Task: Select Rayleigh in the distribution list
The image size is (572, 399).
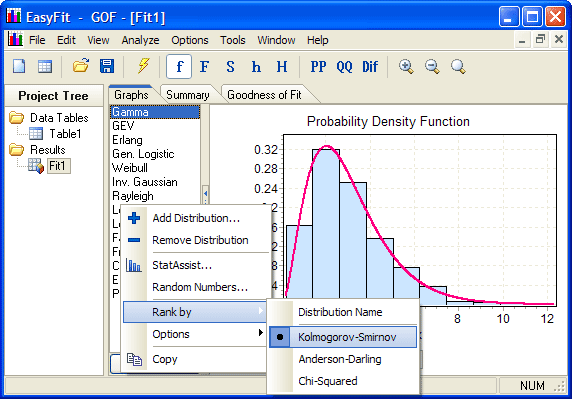Action: pos(155,196)
